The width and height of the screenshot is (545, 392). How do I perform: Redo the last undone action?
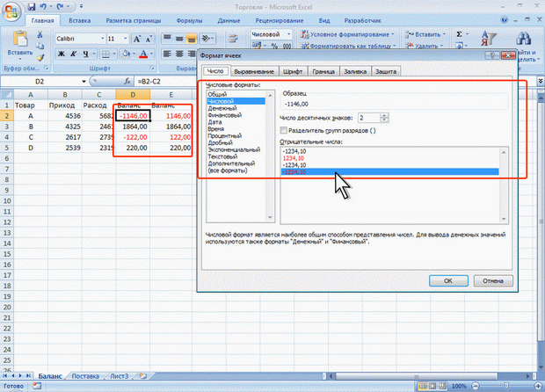coord(60,6)
